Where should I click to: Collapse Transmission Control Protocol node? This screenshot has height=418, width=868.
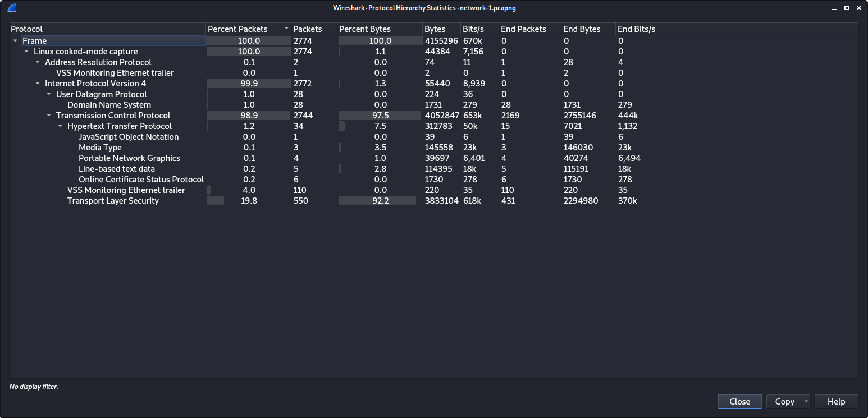pyautogui.click(x=49, y=116)
